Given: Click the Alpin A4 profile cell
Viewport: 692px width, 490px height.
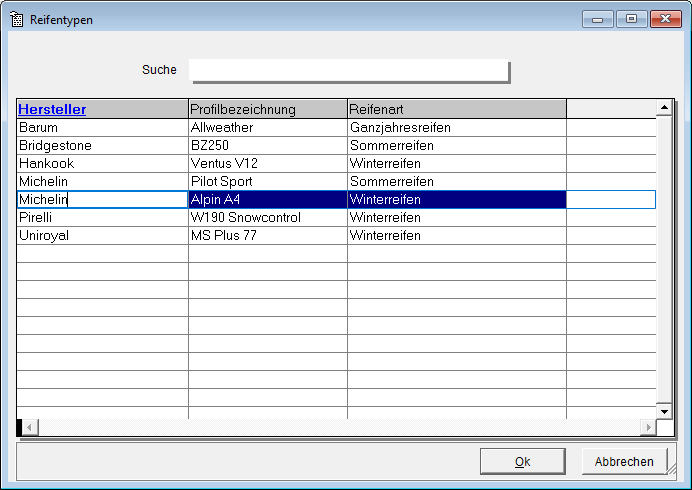Looking at the screenshot, I should coord(268,200).
